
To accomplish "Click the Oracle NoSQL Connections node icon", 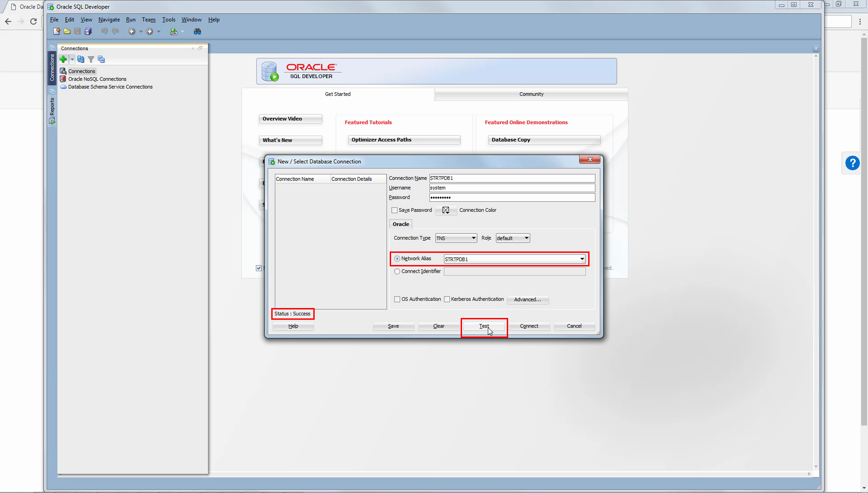I will [x=63, y=79].
